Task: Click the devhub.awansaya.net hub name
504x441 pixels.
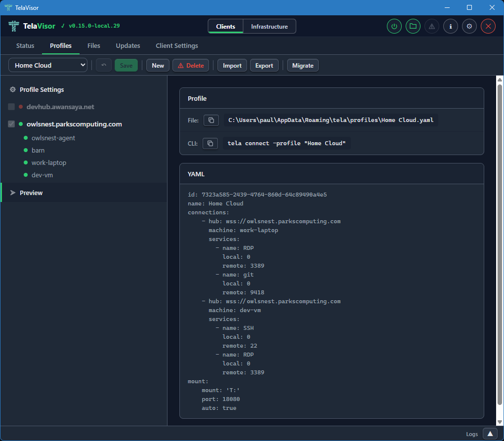Action: [60, 107]
